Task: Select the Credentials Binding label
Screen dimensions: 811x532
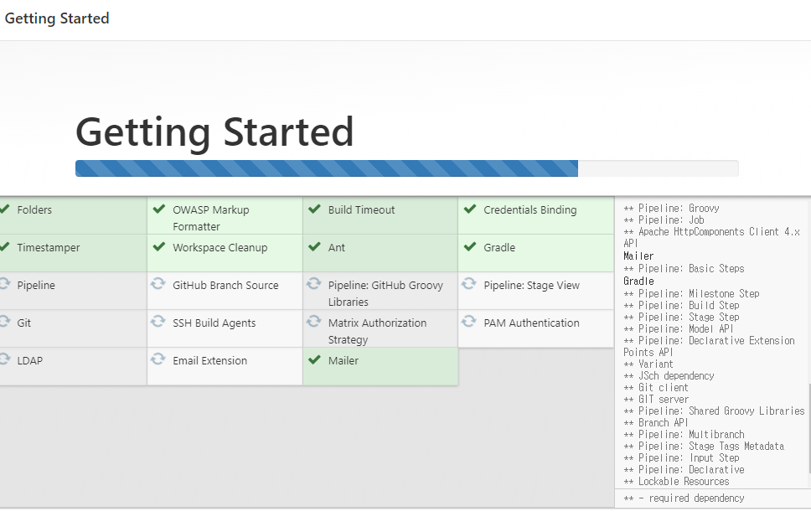Action: click(530, 210)
